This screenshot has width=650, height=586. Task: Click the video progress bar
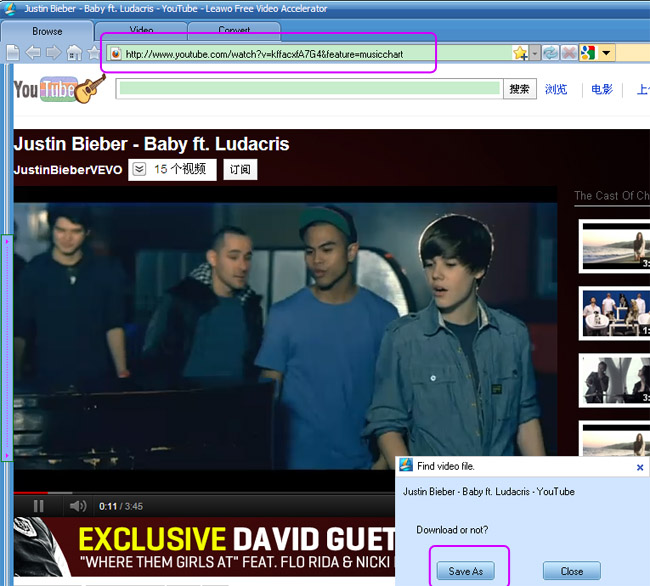204,493
